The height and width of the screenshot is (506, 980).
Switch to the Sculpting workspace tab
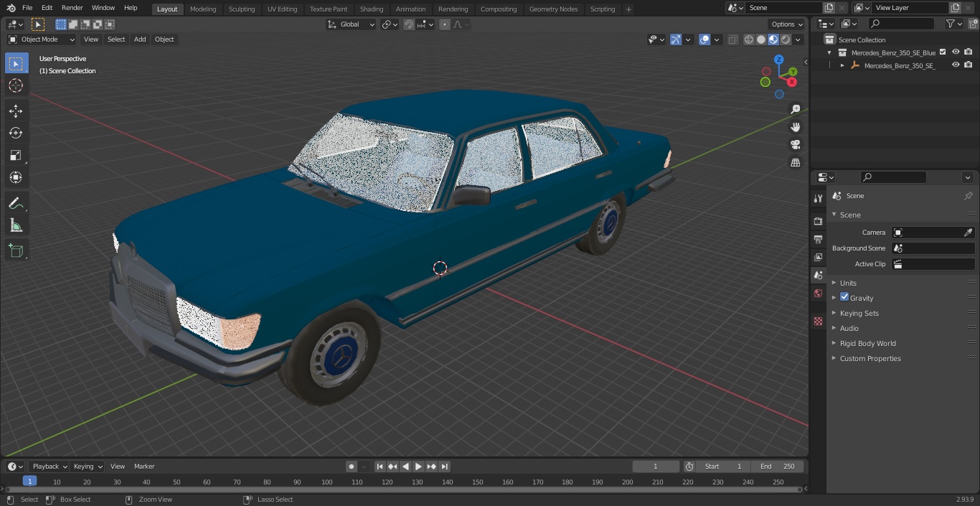coord(242,9)
